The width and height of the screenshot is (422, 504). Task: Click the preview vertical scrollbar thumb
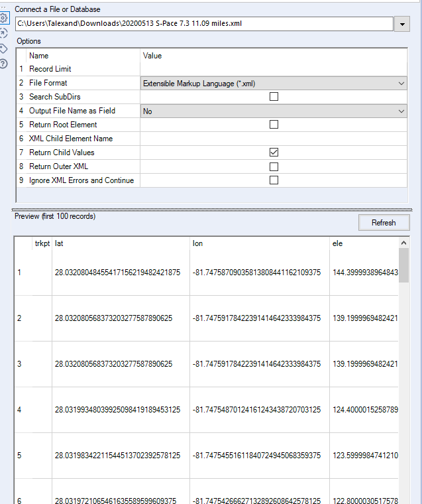pos(403,265)
